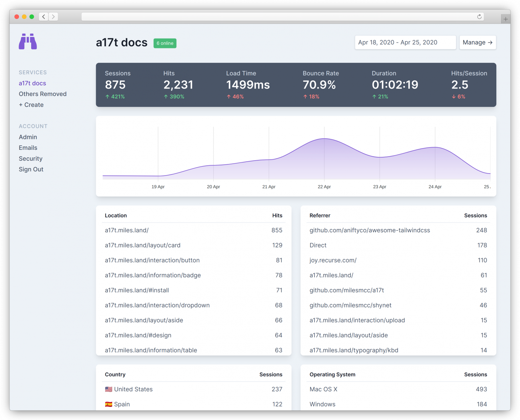
Task: Click the browser back arrow
Action: click(x=43, y=16)
